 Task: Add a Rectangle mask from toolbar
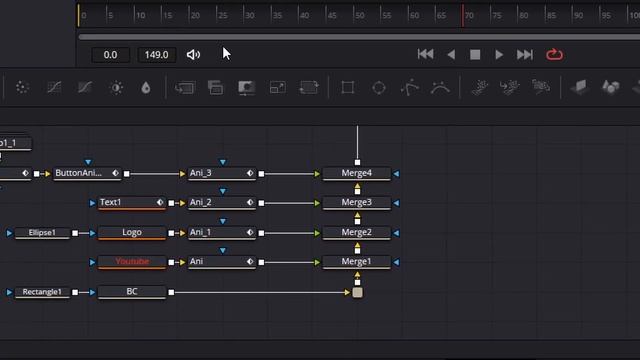click(x=348, y=87)
